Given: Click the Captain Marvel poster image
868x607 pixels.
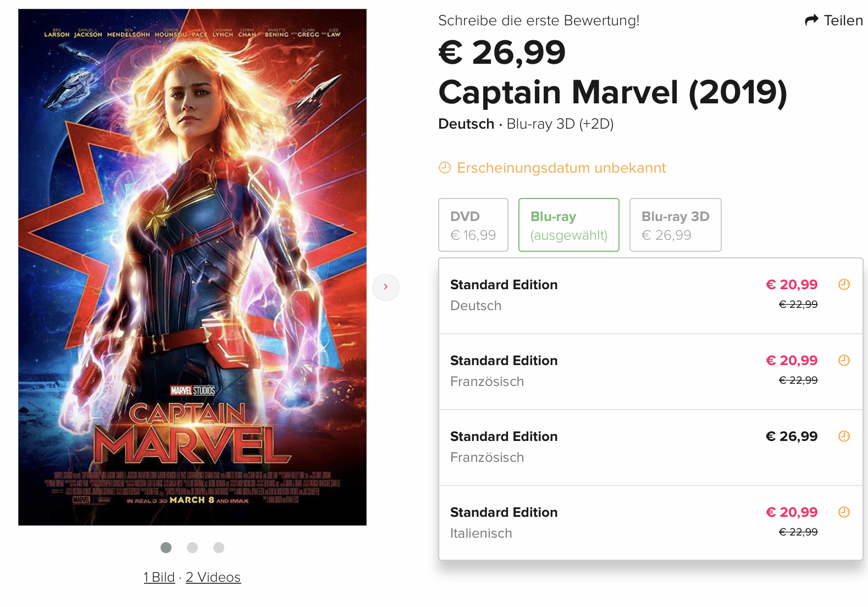Looking at the screenshot, I should [x=192, y=267].
